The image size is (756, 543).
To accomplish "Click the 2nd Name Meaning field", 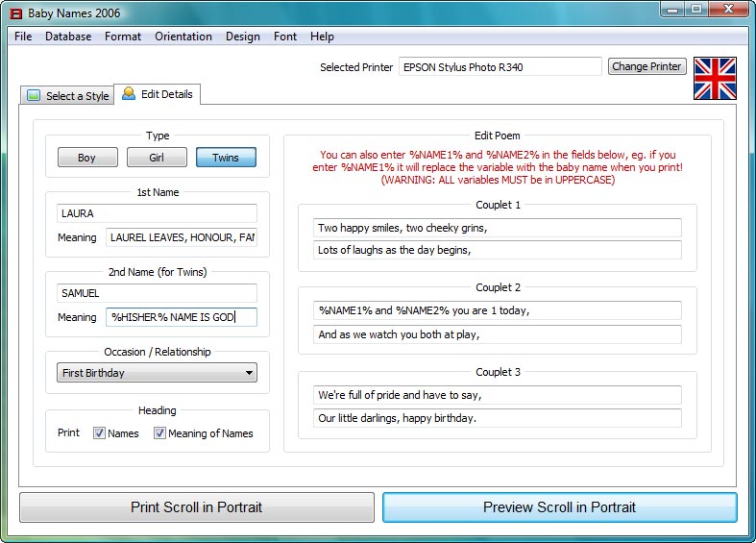I will coord(182,317).
